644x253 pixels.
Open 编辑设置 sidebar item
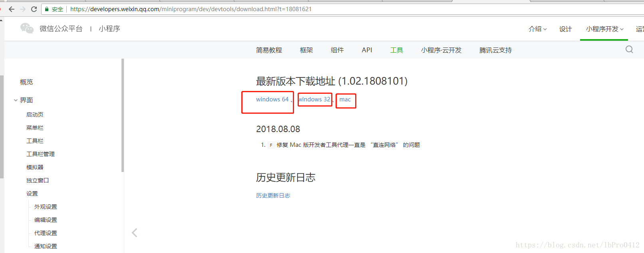click(x=46, y=220)
